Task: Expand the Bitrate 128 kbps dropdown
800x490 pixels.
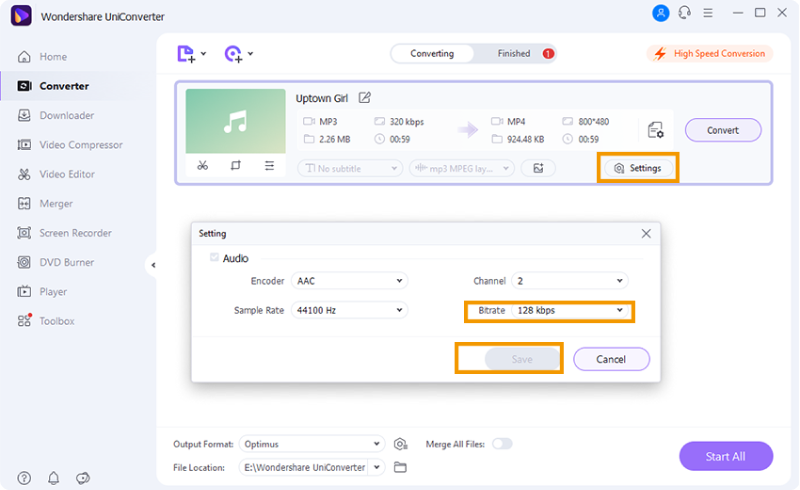Action: [x=569, y=311]
